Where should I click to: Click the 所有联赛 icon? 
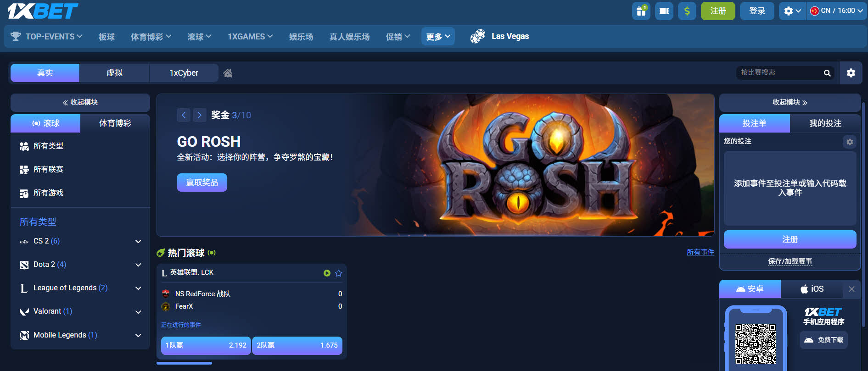24,170
